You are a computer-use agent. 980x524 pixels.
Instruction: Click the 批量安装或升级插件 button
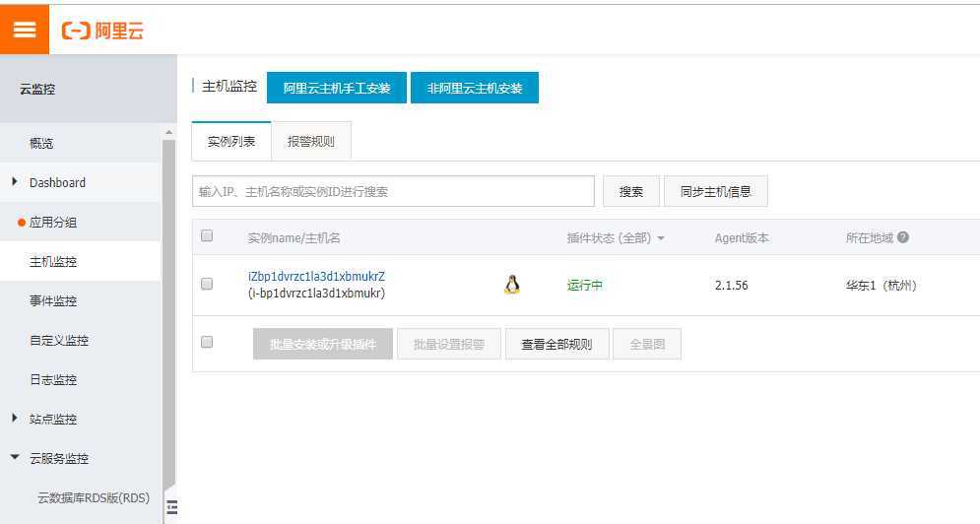323,344
